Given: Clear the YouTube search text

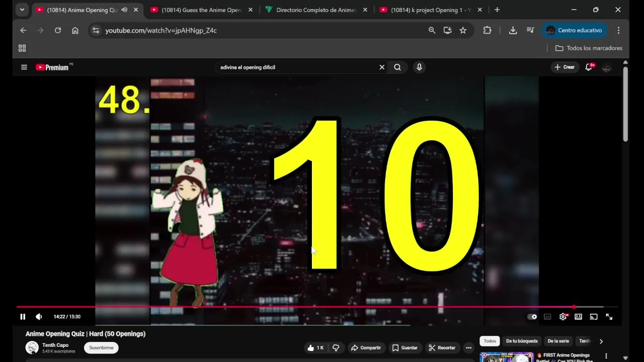Looking at the screenshot, I should [382, 67].
